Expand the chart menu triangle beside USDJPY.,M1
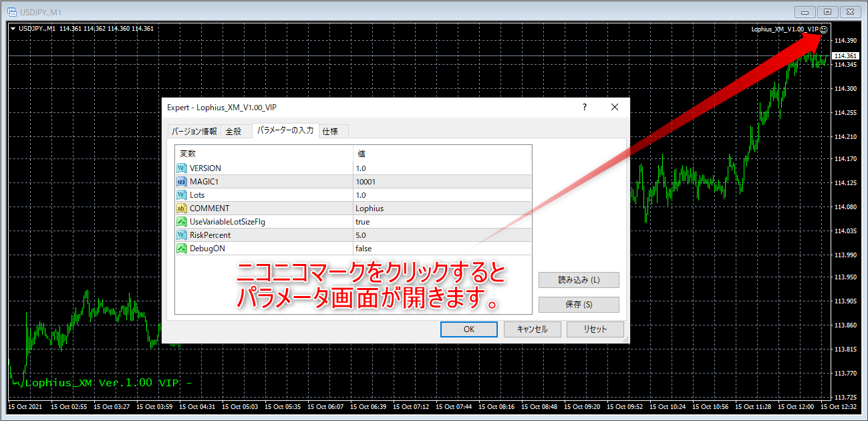 pyautogui.click(x=13, y=29)
